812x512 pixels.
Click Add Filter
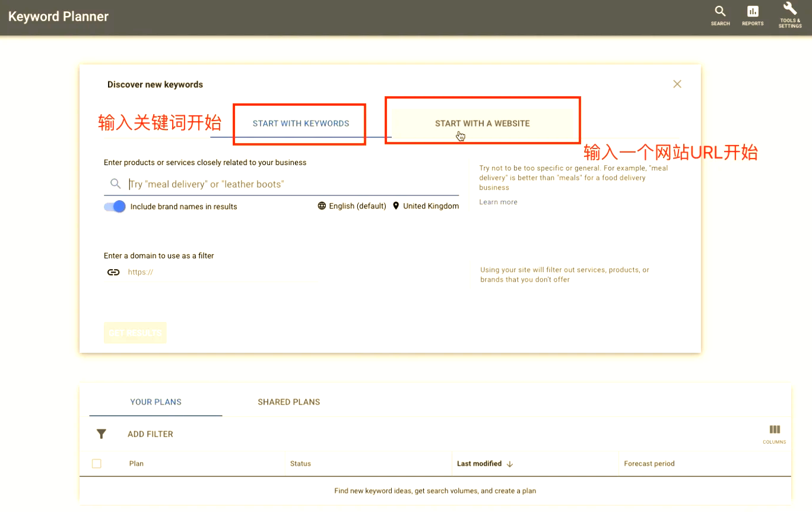tap(150, 434)
